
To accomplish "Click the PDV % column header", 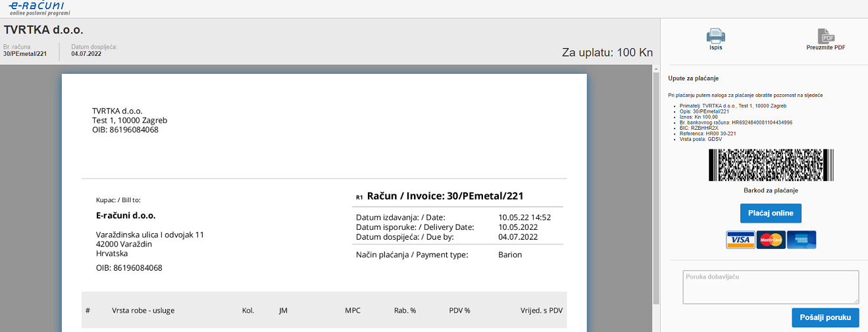I will [x=459, y=310].
